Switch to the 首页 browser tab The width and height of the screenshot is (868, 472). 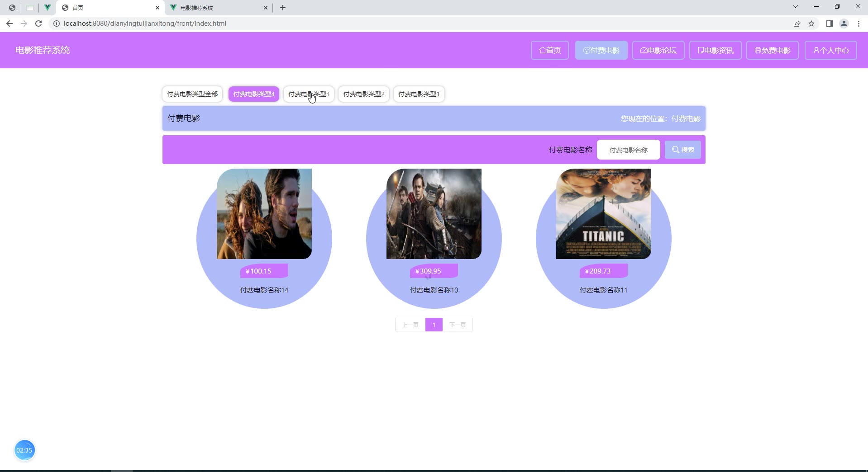point(110,8)
